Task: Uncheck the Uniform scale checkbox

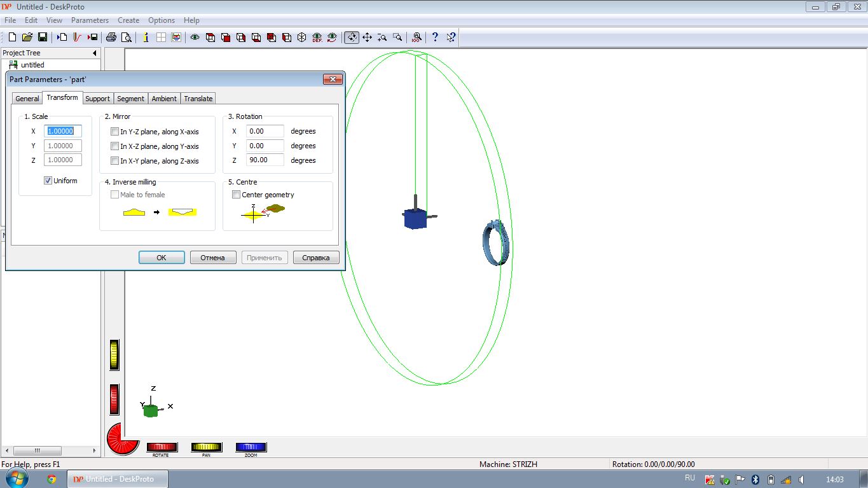Action: click(48, 181)
